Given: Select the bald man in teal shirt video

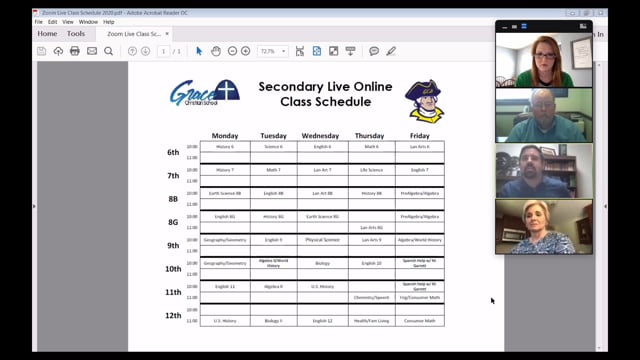Looking at the screenshot, I should click(544, 116).
